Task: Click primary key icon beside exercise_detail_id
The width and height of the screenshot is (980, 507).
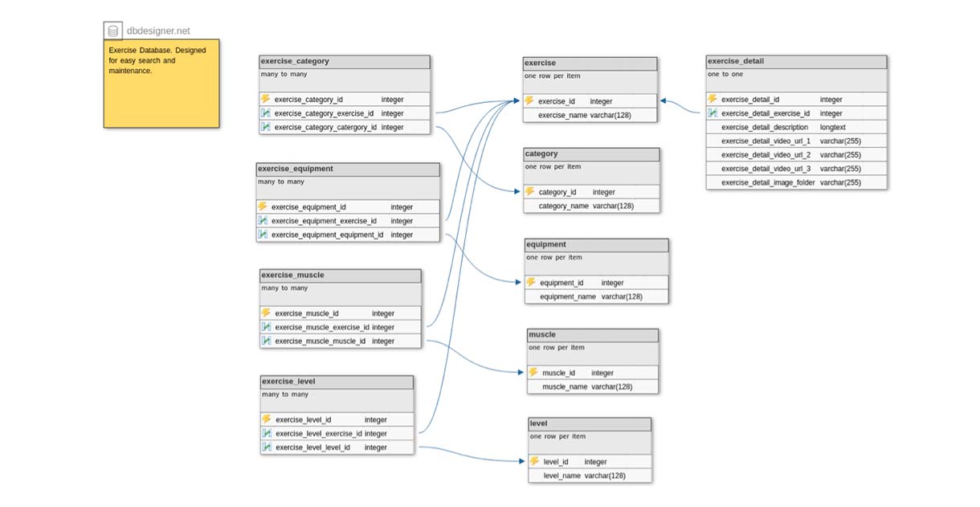Action: (713, 99)
